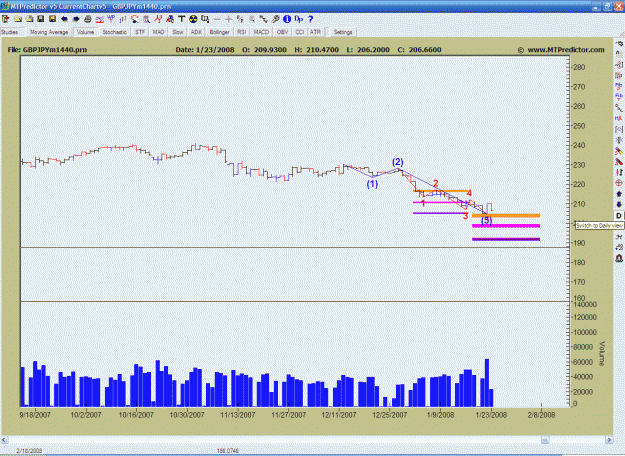Click the second yellow folder toolbar icon
The image size is (625, 456).
point(18,19)
